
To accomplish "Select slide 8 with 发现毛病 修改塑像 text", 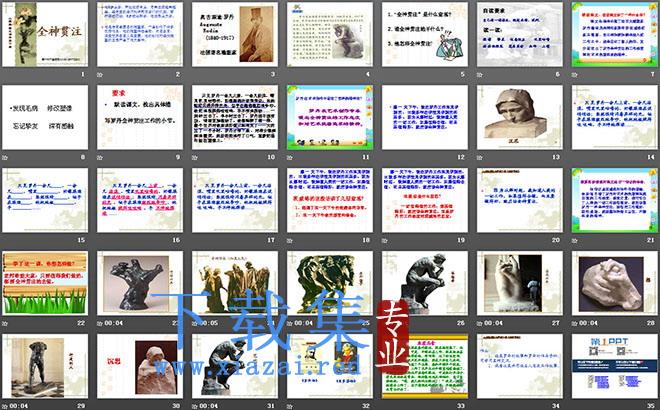I will coord(45,117).
